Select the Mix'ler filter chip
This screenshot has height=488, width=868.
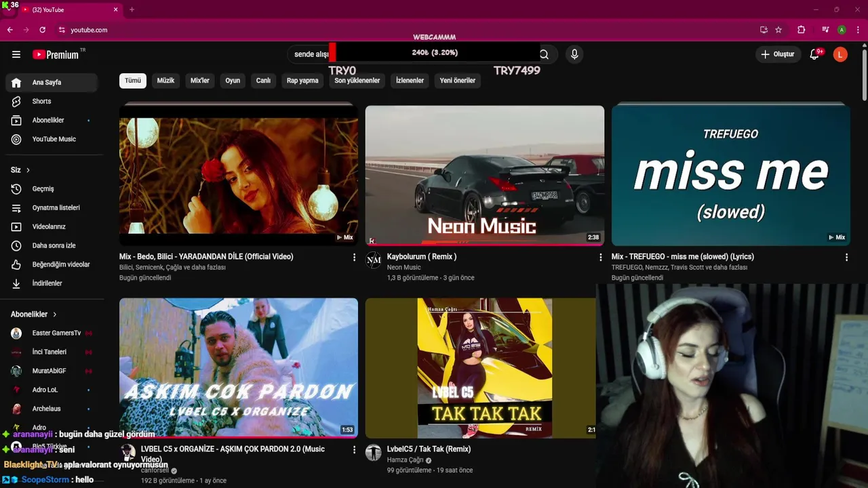tap(200, 80)
